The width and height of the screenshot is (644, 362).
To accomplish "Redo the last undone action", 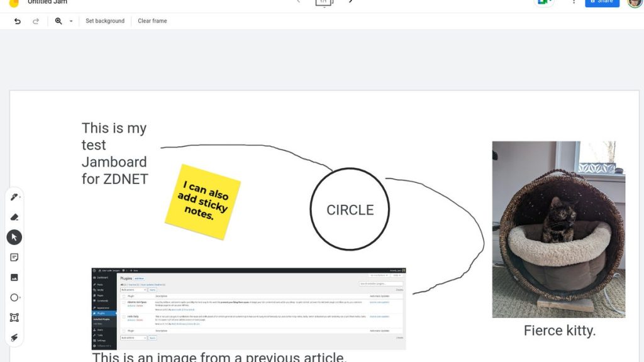I will tap(36, 21).
